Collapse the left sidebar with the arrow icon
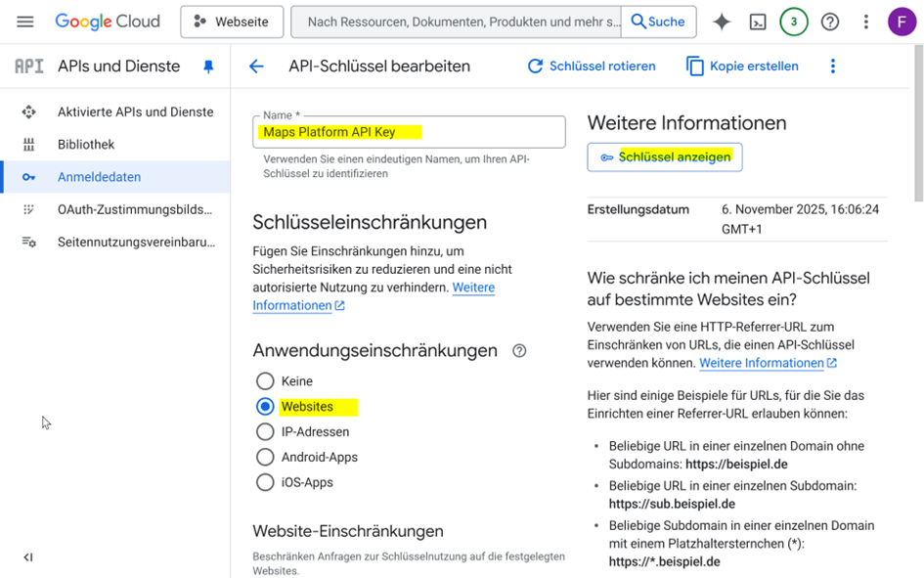The width and height of the screenshot is (924, 578). (27, 557)
